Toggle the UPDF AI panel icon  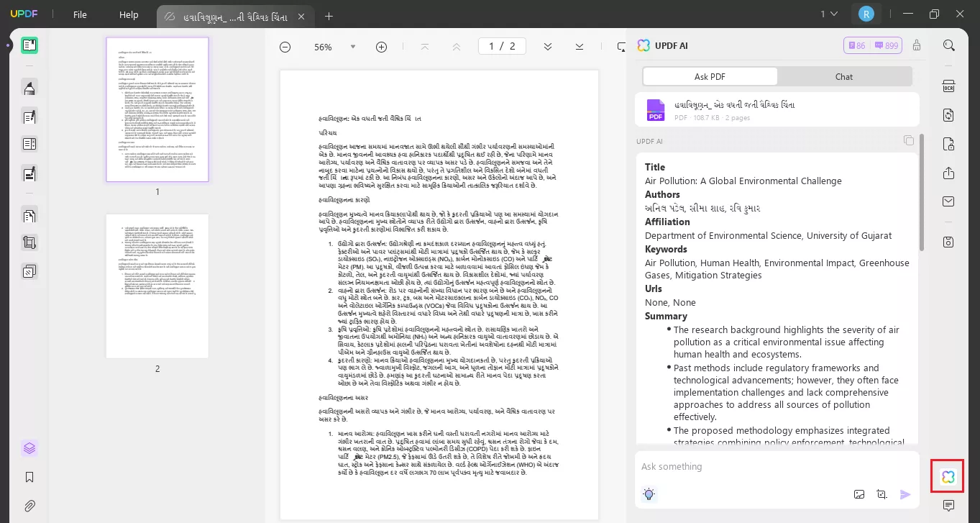point(948,476)
